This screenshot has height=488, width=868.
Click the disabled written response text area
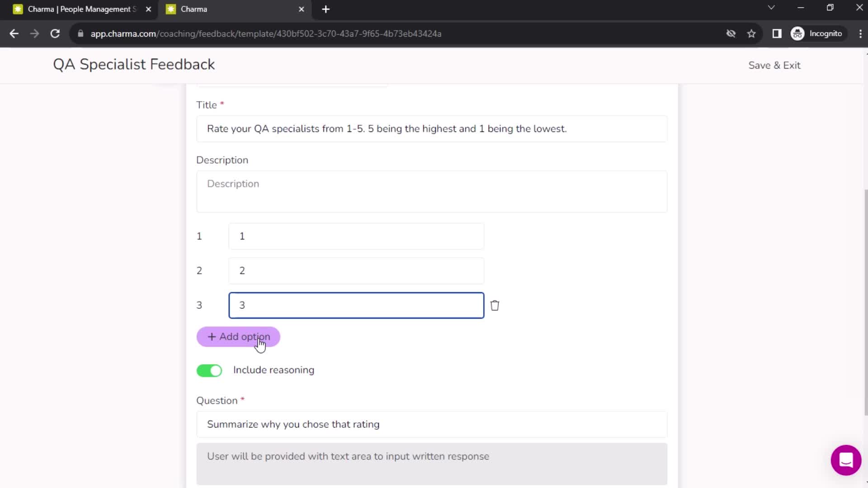coord(432,464)
